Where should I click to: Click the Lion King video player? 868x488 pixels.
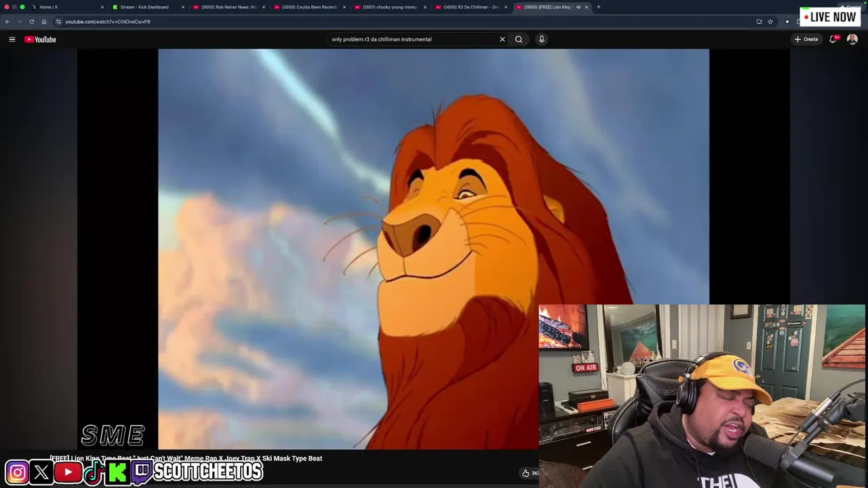point(433,249)
